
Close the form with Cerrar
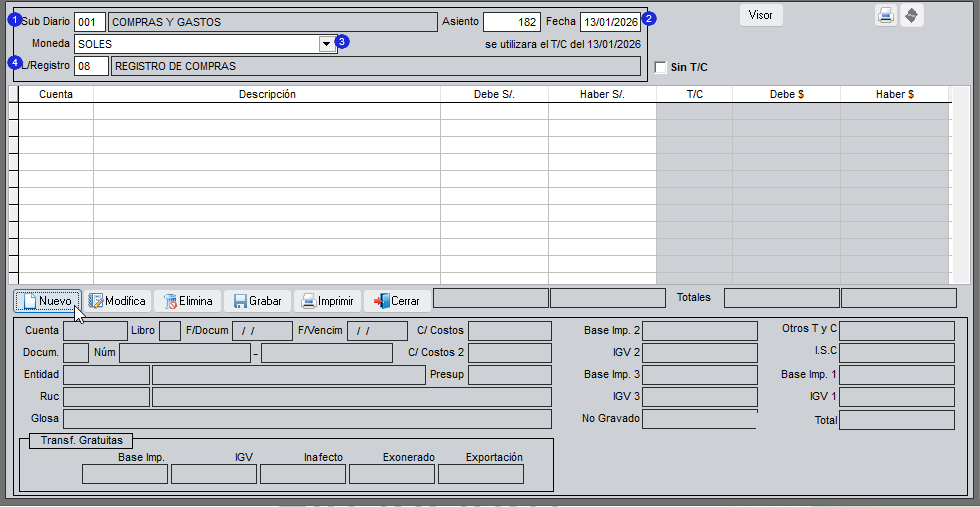[398, 301]
